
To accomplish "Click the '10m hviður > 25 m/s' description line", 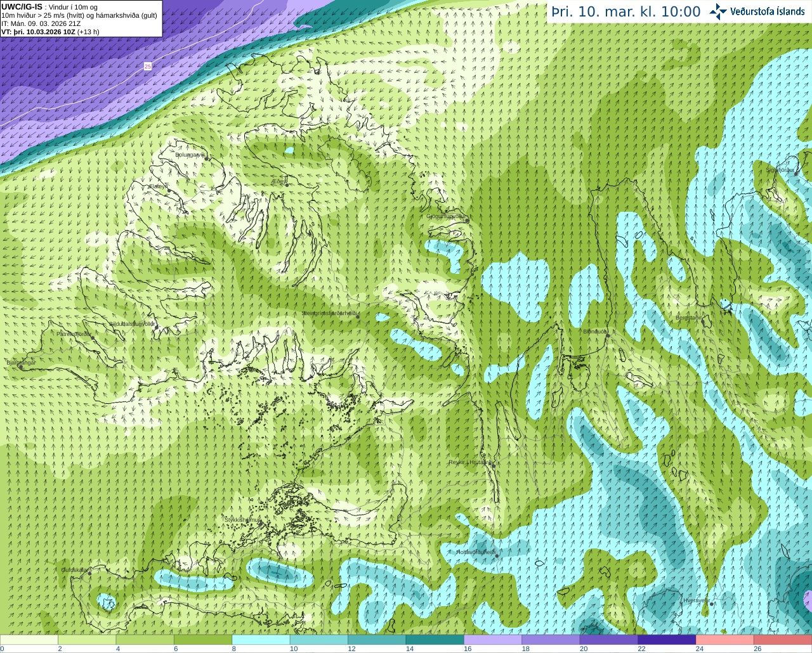I will (x=79, y=15).
